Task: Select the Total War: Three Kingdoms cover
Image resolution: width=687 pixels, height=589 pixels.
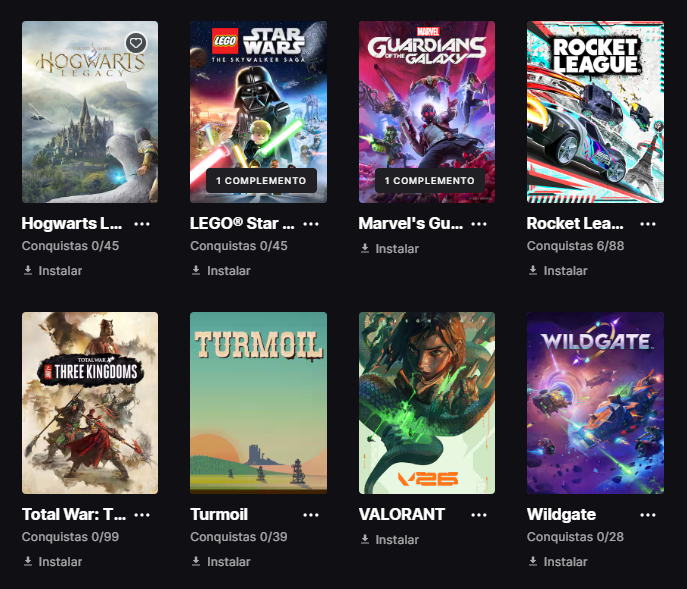Action: [x=90, y=402]
